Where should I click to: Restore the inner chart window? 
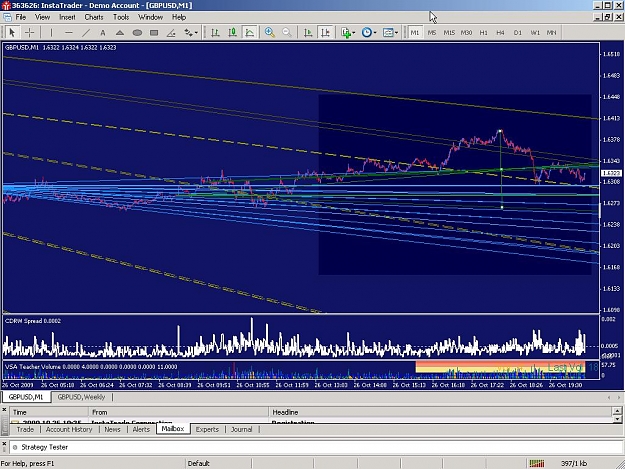pyautogui.click(x=607, y=17)
